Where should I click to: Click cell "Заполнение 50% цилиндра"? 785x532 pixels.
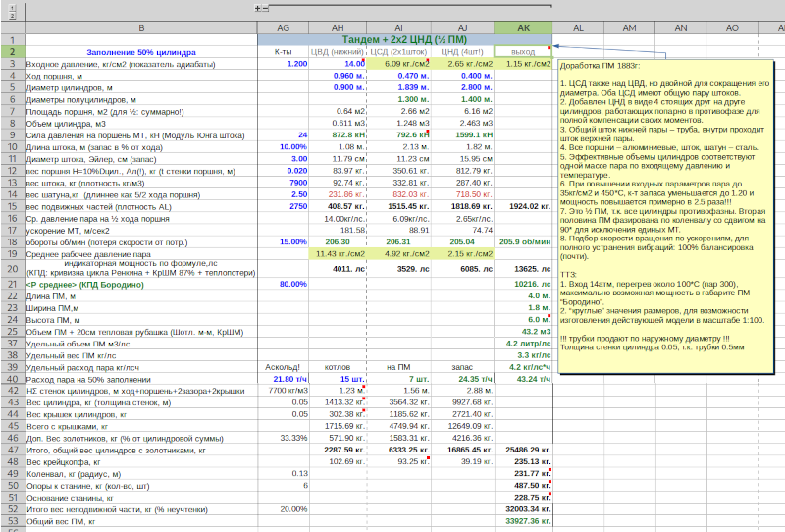pos(141,52)
